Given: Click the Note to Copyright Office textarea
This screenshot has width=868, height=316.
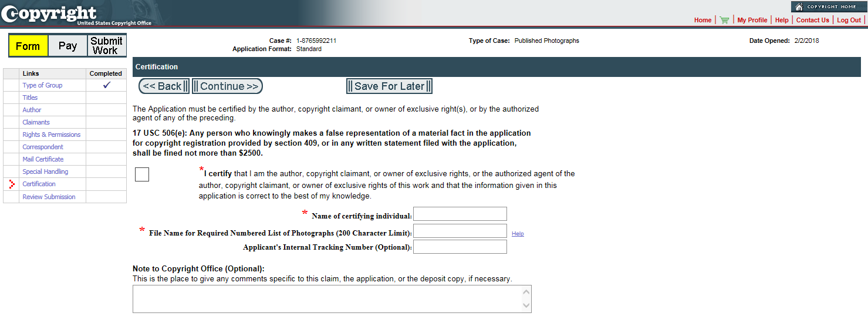Looking at the screenshot, I should [x=332, y=299].
